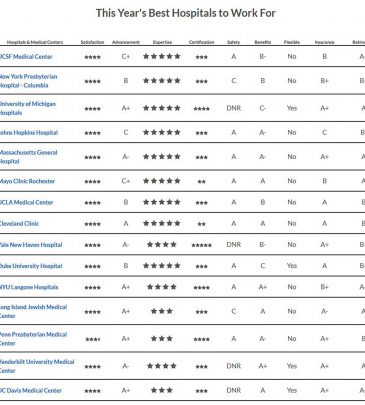The image size is (365, 405).
Task: Click the Certification column header
Action: [x=201, y=42]
